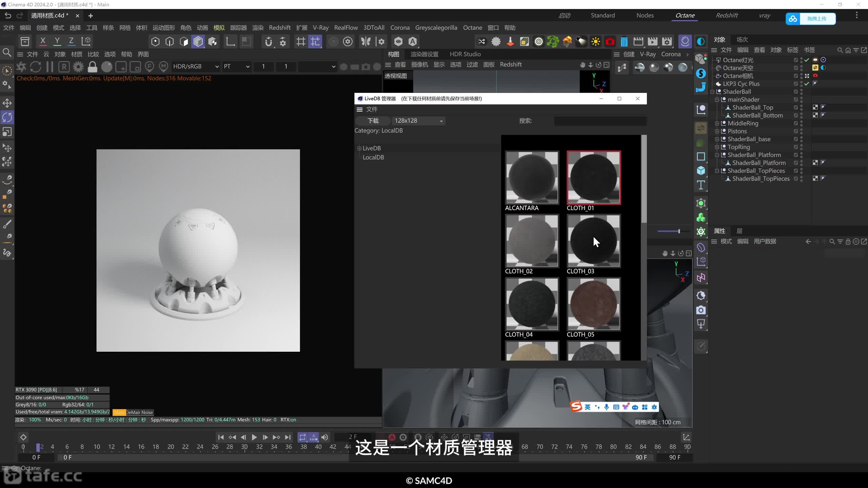Click the Octane render icon in toolbar
This screenshot has width=868, height=488.
pos(685,41)
